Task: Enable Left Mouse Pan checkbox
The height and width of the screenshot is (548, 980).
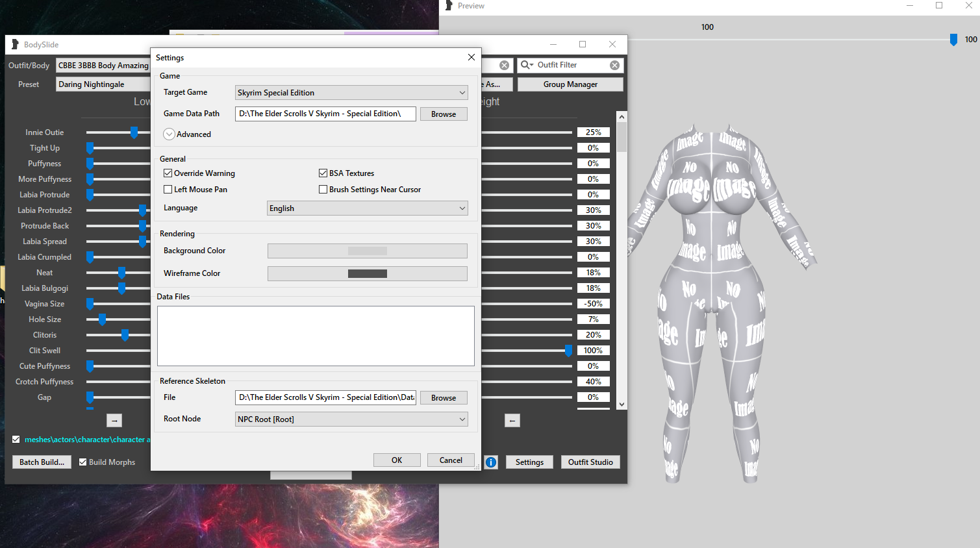Action: coord(168,190)
